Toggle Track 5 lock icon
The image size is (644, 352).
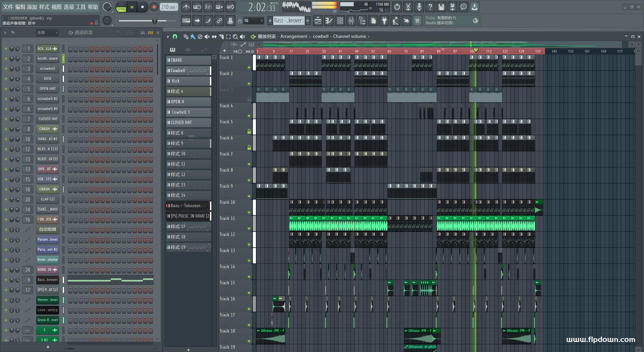pos(249,131)
